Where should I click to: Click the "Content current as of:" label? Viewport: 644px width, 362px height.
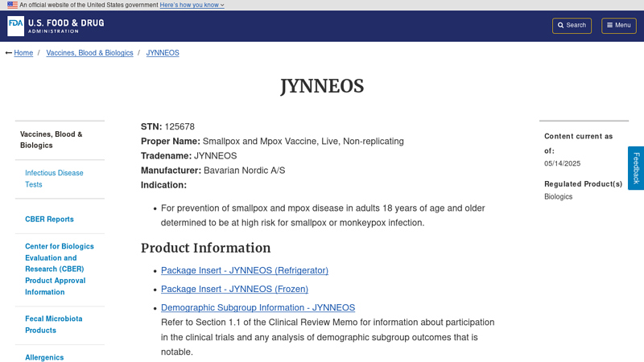pyautogui.click(x=578, y=143)
